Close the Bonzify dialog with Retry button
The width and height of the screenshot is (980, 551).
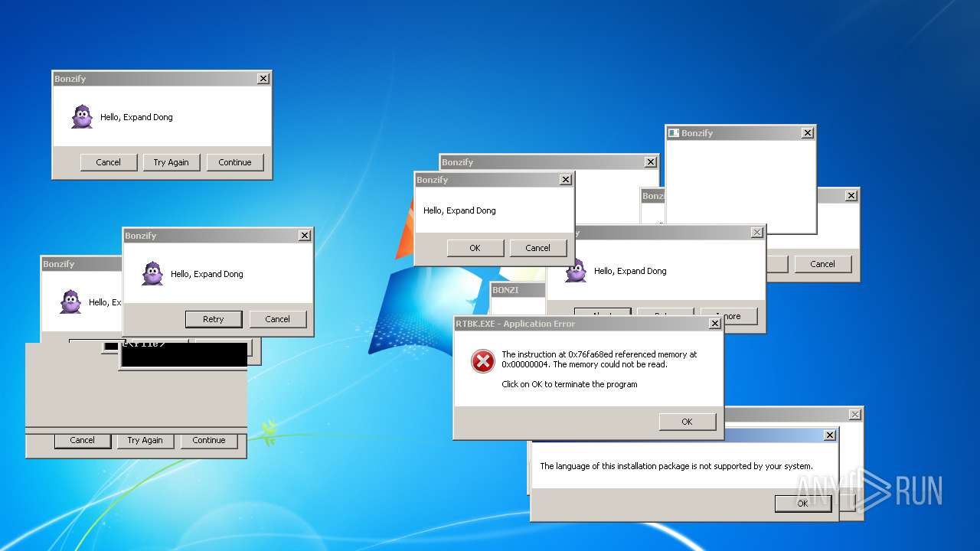(304, 236)
